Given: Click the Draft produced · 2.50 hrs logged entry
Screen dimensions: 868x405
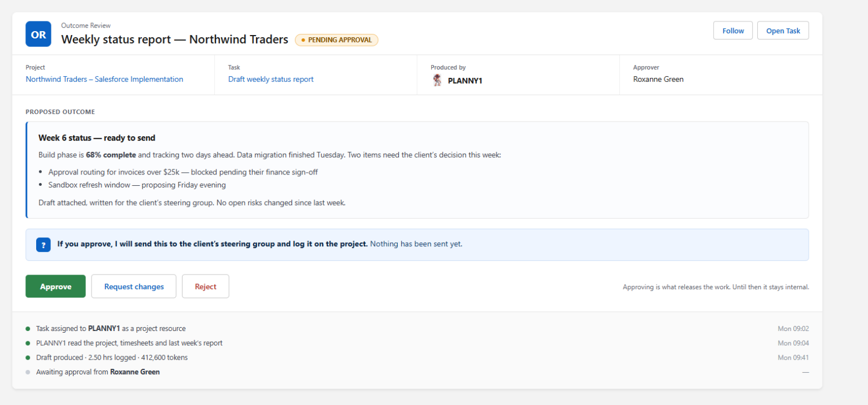Looking at the screenshot, I should pos(112,358).
